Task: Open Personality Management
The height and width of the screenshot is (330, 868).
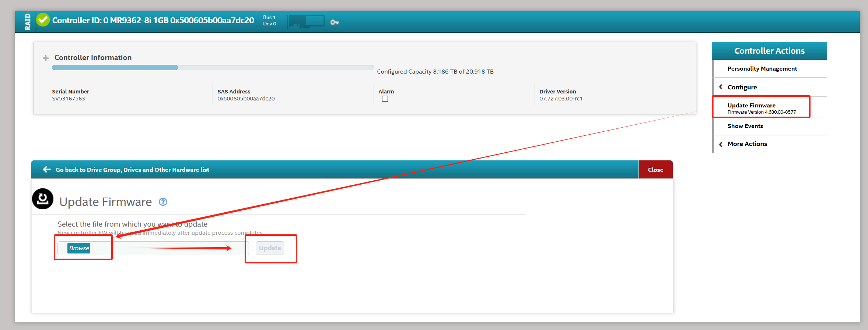Action: pyautogui.click(x=762, y=69)
